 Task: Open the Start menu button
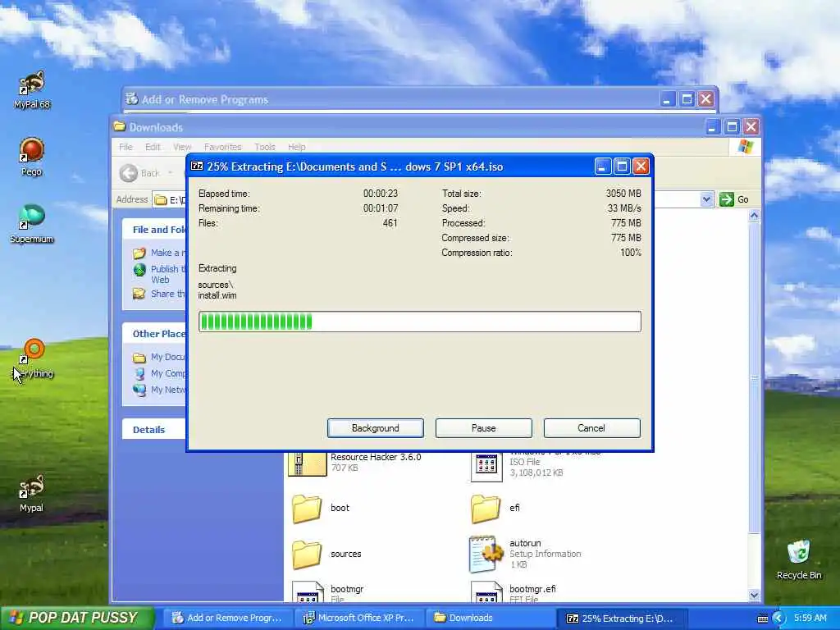(77, 618)
